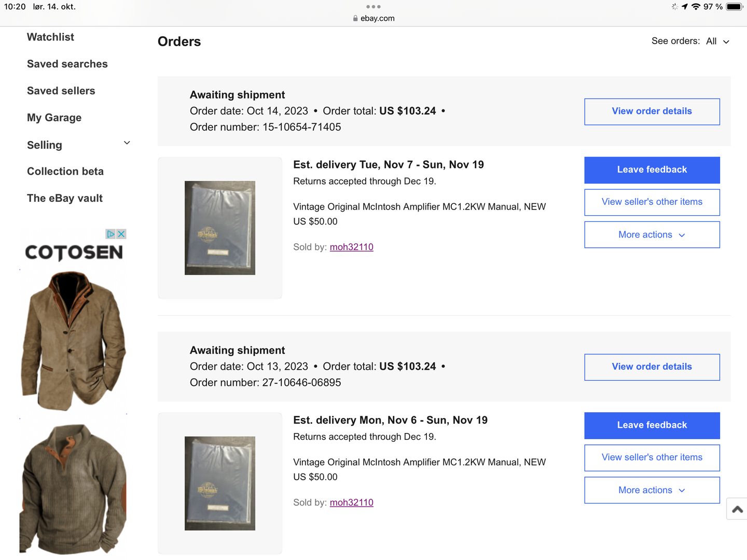Image resolution: width=747 pixels, height=560 pixels.
Task: View order details for order 27-10646-06895
Action: [652, 367]
